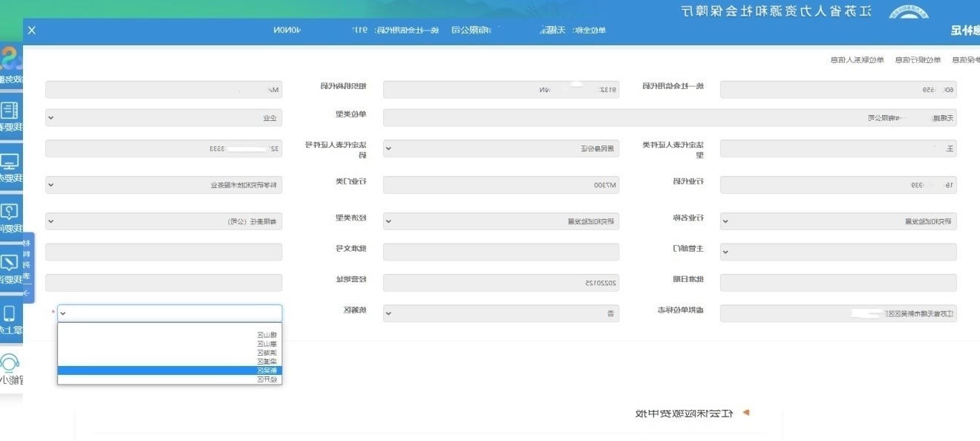980x441 pixels.
Task: Click the unit name field showing 有限公司
Action: 670,118
